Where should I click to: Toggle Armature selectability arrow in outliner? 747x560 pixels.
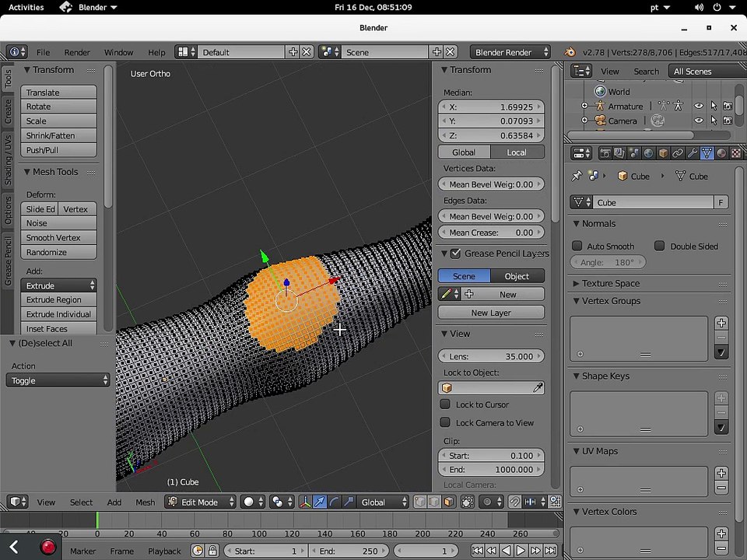[714, 107]
